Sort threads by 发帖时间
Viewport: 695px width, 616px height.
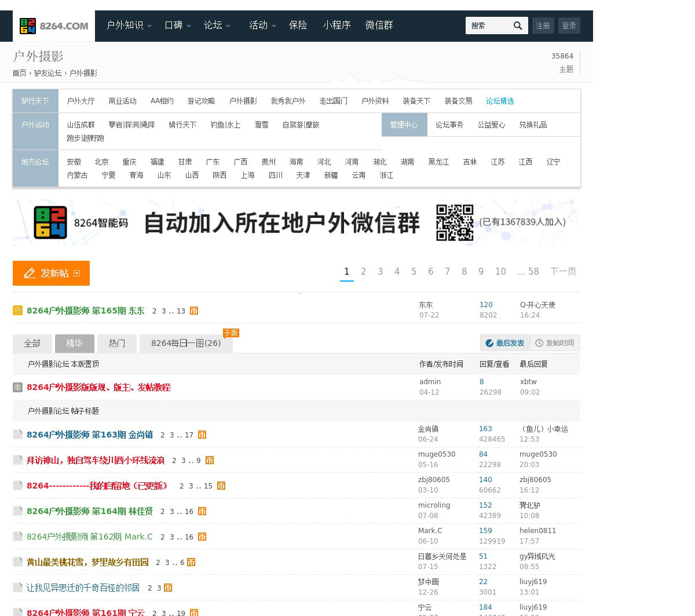(x=555, y=343)
